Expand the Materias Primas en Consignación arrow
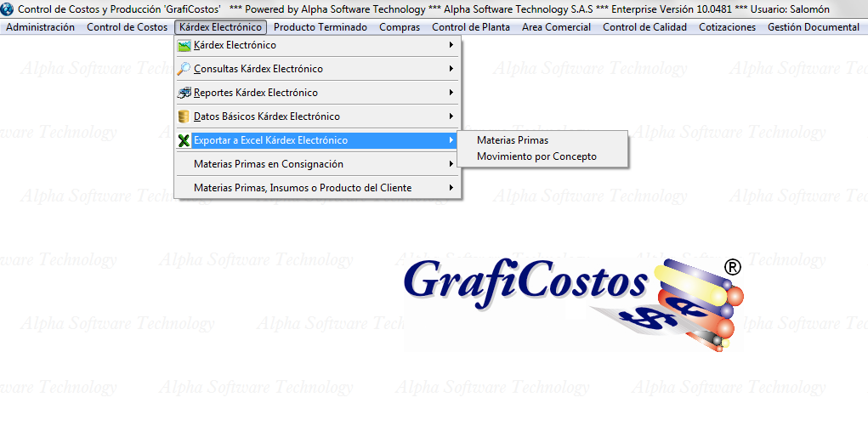This screenshot has width=868, height=426. (x=451, y=164)
